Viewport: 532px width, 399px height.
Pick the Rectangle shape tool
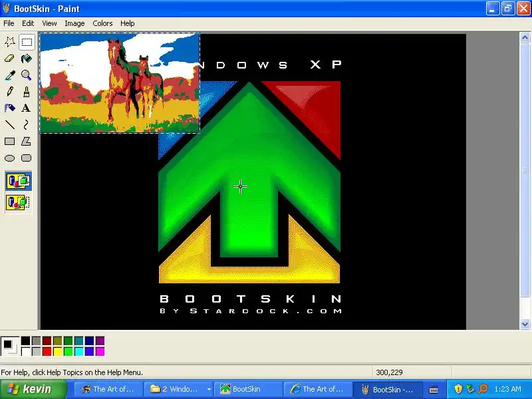point(10,142)
